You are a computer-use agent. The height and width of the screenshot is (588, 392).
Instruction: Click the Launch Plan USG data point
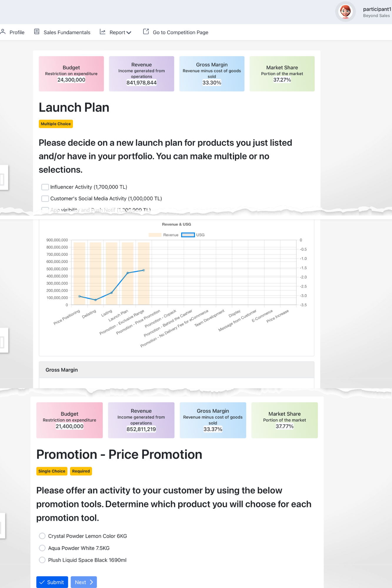click(x=128, y=273)
